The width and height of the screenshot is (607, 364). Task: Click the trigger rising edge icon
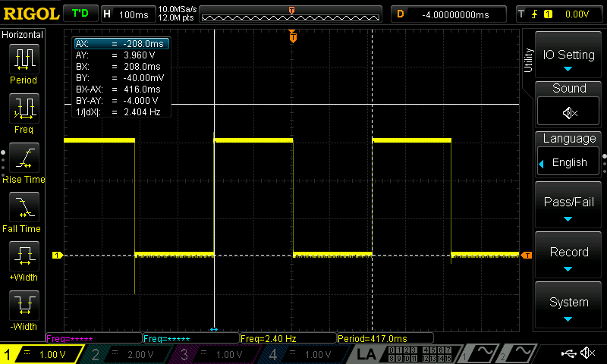535,14
